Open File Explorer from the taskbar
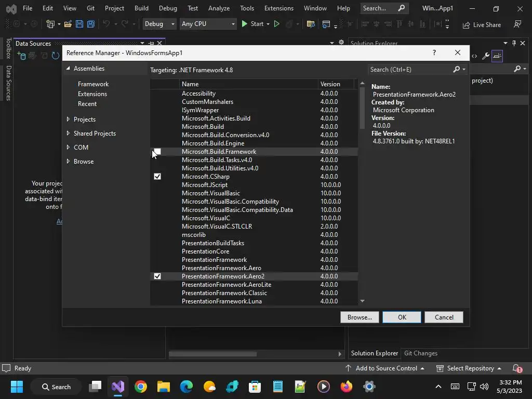The image size is (532, 399). (x=164, y=387)
